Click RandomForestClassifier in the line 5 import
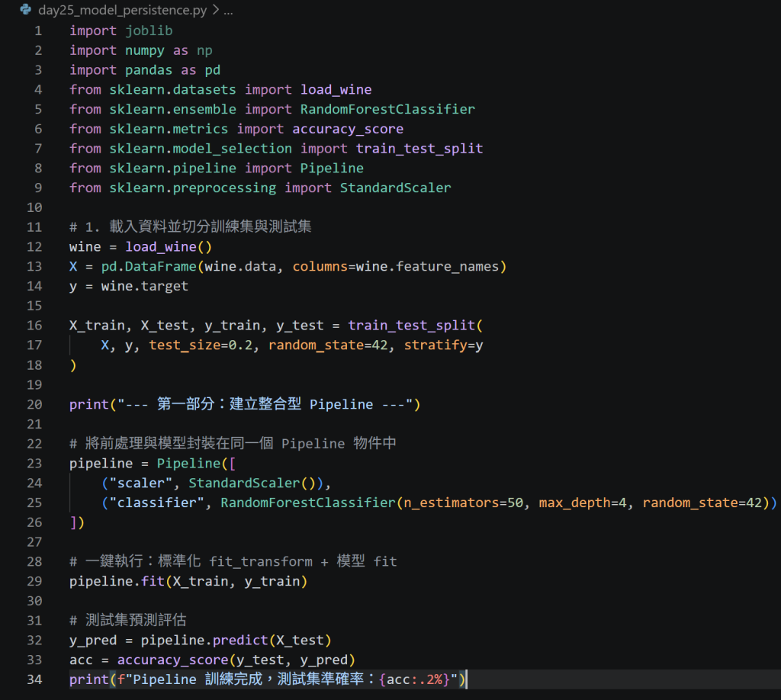The height and width of the screenshot is (700, 781). click(387, 110)
